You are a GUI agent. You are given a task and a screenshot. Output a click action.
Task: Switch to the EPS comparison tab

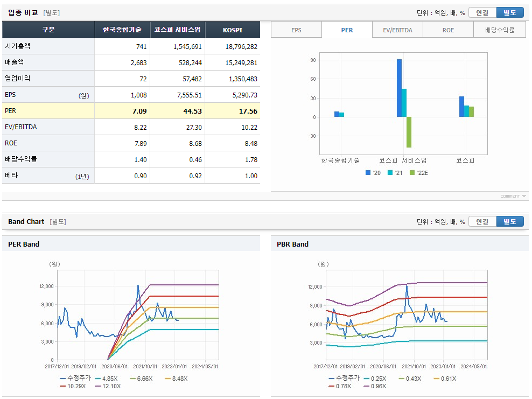click(296, 30)
